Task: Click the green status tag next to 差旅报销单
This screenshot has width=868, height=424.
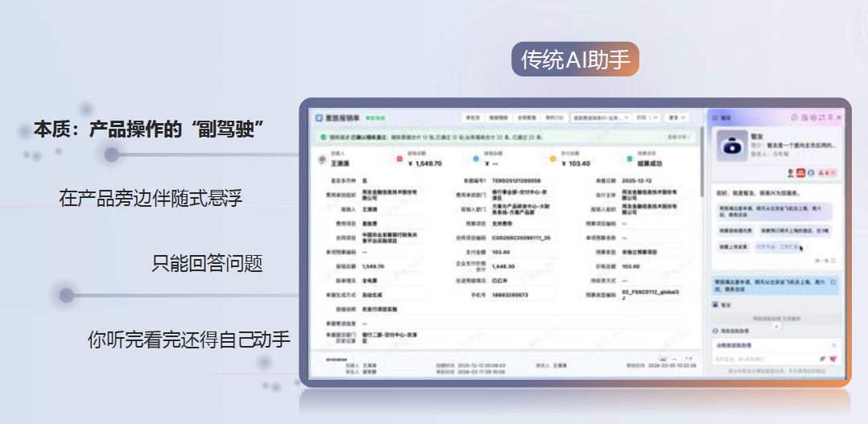Action: [377, 117]
